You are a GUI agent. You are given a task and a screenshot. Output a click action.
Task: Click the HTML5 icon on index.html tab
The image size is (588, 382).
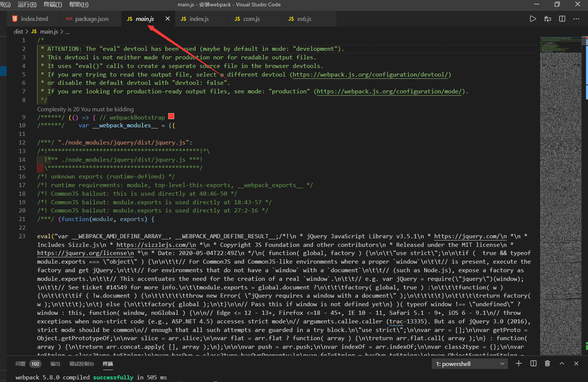(x=15, y=19)
